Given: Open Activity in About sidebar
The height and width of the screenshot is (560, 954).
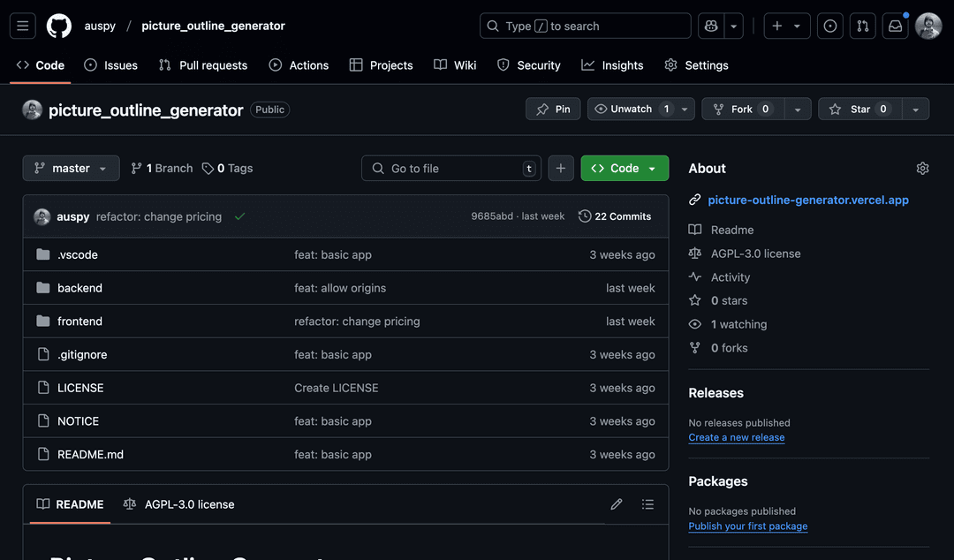Looking at the screenshot, I should [731, 277].
